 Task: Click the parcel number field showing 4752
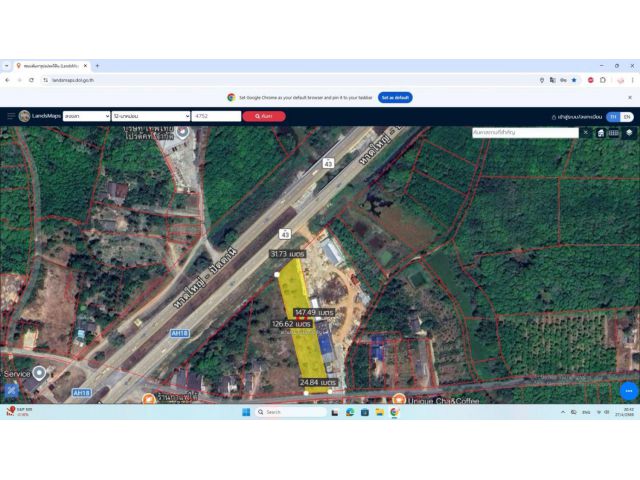tap(216, 116)
